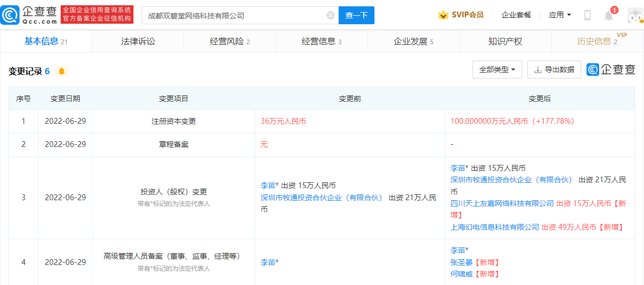Select the 36万元人民币 value
644x285 pixels.
(x=283, y=121)
